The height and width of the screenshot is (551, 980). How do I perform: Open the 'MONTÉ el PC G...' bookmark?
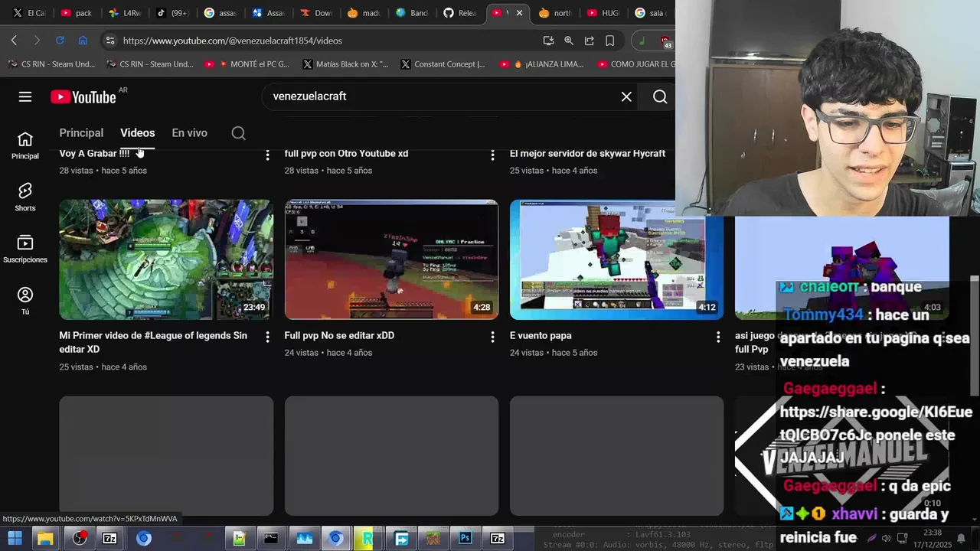247,64
